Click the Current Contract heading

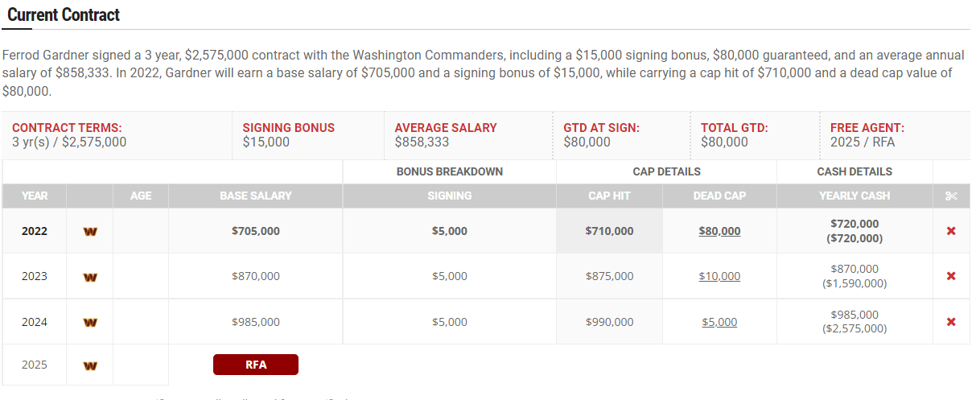[64, 14]
